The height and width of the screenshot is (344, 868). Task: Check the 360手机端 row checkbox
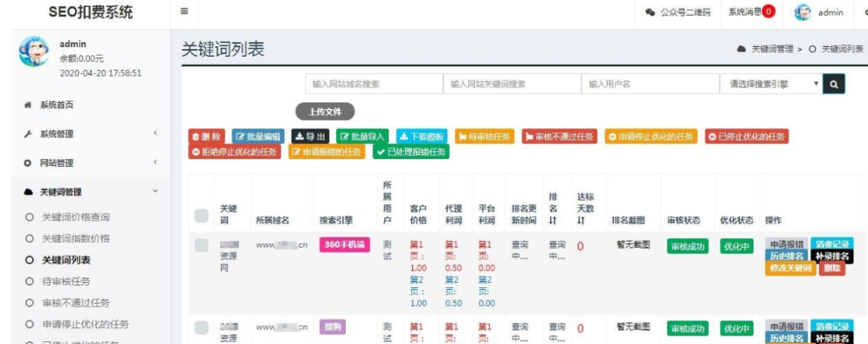point(202,245)
